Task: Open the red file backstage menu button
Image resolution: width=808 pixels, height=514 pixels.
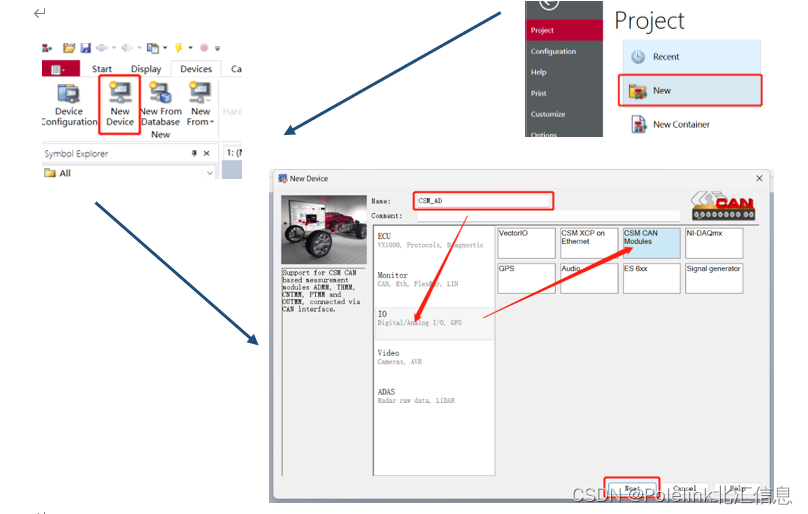Action: pos(61,69)
